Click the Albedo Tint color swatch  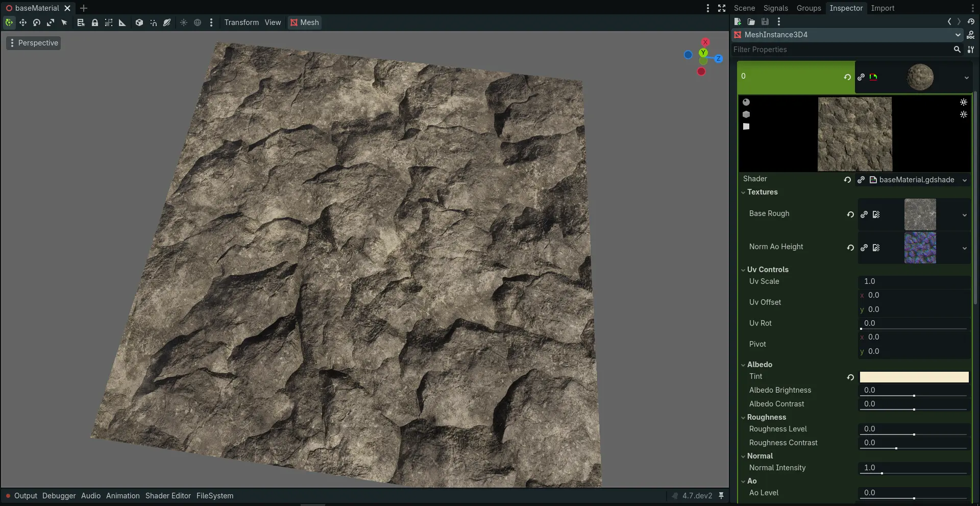(x=914, y=377)
